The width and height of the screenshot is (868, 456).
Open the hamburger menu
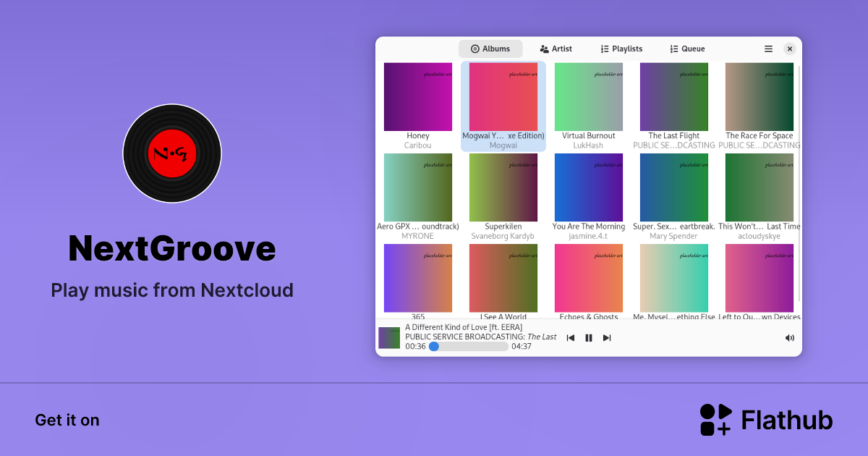(768, 48)
